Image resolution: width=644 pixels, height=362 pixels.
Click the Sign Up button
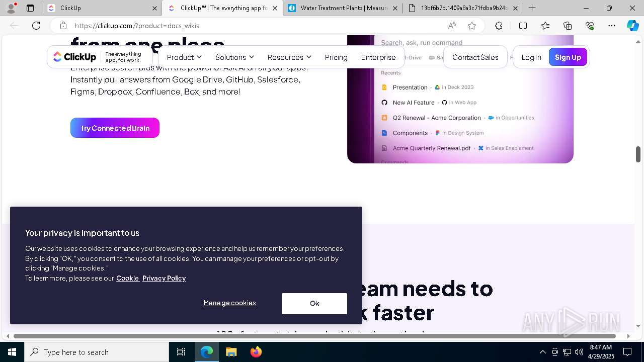[x=568, y=57]
